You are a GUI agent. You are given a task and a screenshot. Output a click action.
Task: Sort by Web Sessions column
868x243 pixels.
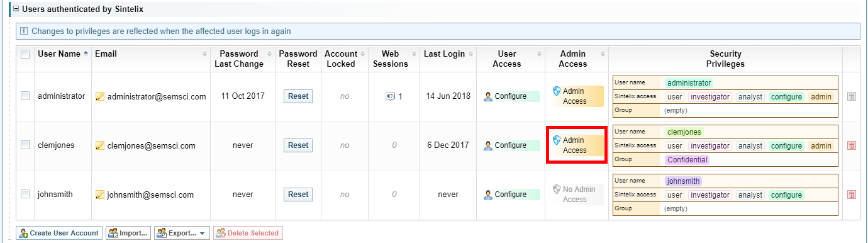(394, 59)
